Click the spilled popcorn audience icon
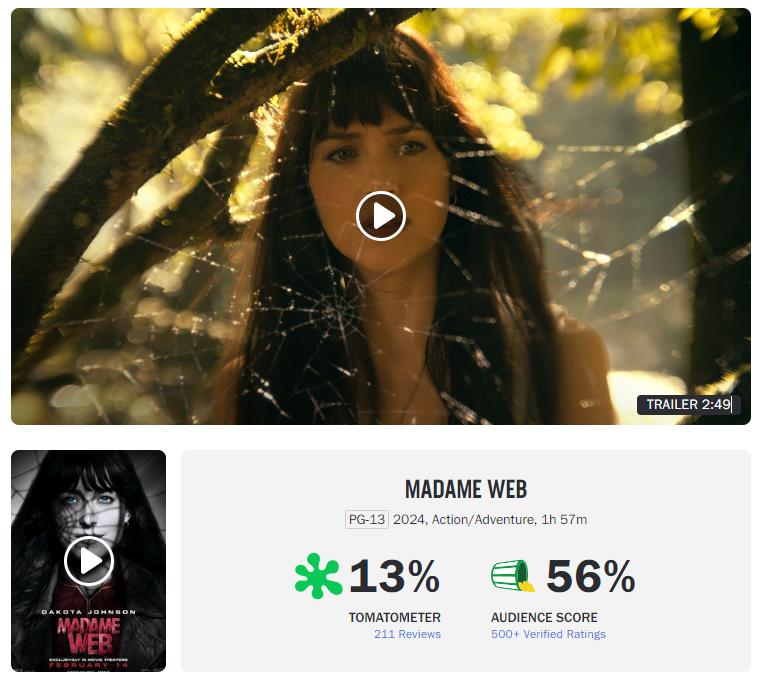 (512, 575)
